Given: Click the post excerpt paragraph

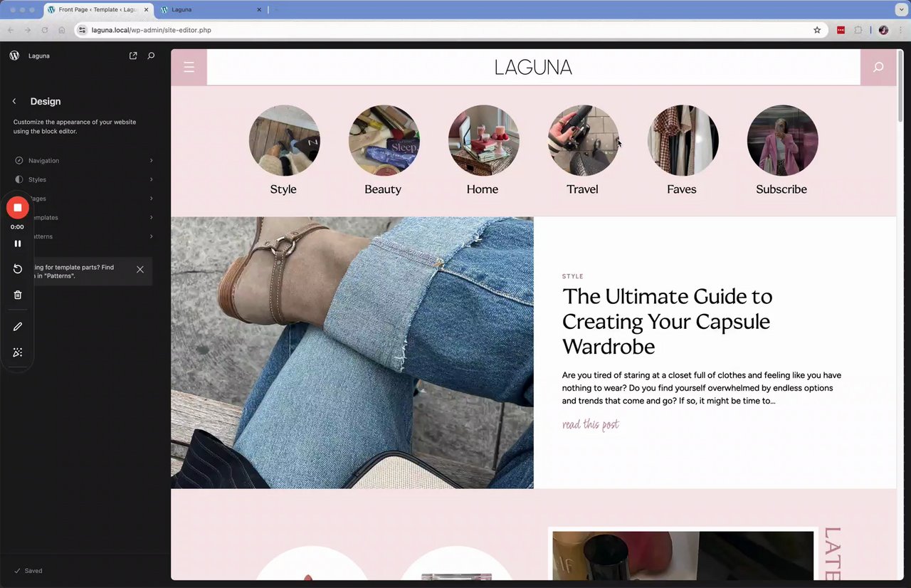Looking at the screenshot, I should click(x=702, y=388).
